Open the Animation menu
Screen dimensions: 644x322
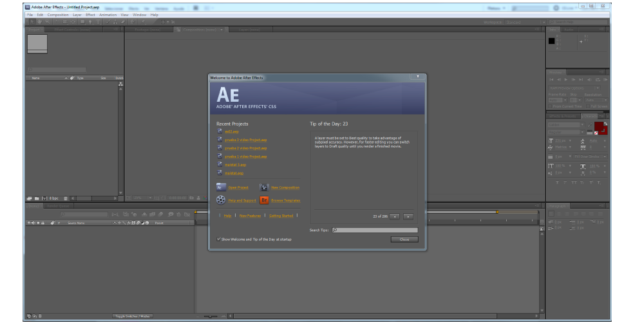coord(108,15)
